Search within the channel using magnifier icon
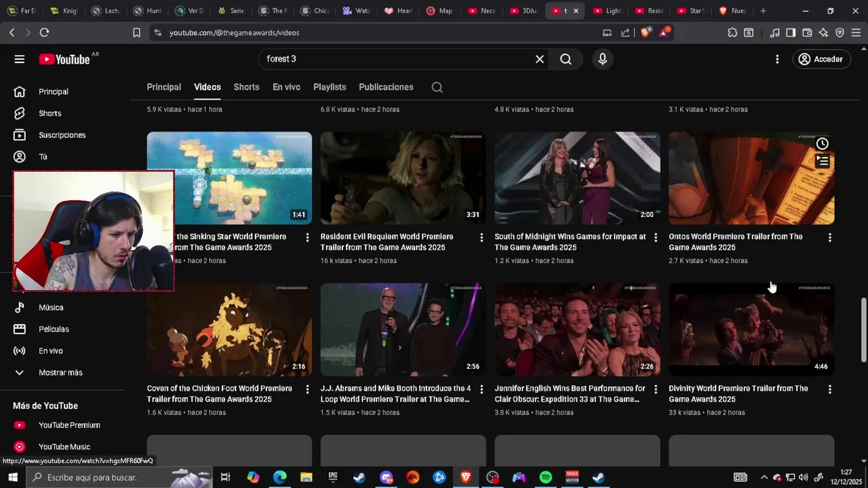 point(437,87)
